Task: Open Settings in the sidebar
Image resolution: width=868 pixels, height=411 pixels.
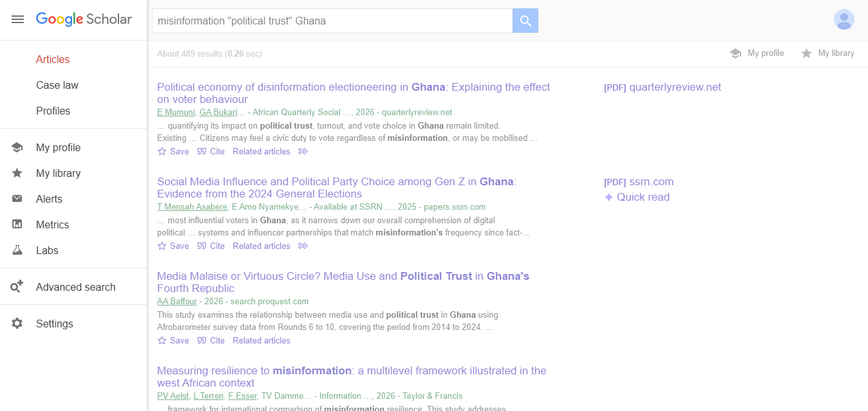Action: click(x=55, y=324)
